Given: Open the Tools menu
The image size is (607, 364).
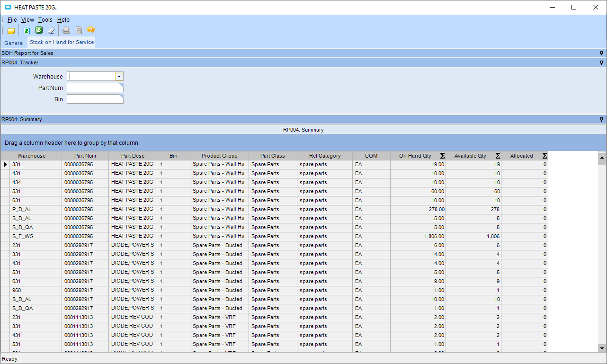Looking at the screenshot, I should click(45, 20).
